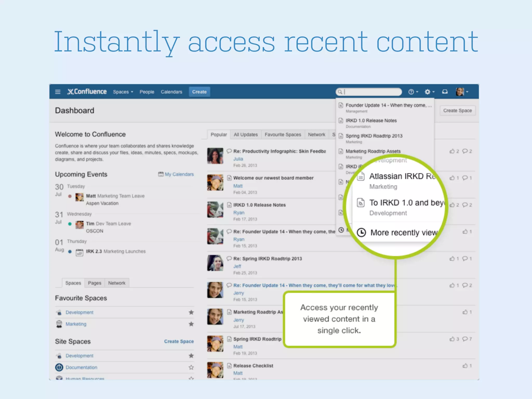Click Create Space link beside Site Spaces
This screenshot has height=399, width=532.
(179, 341)
